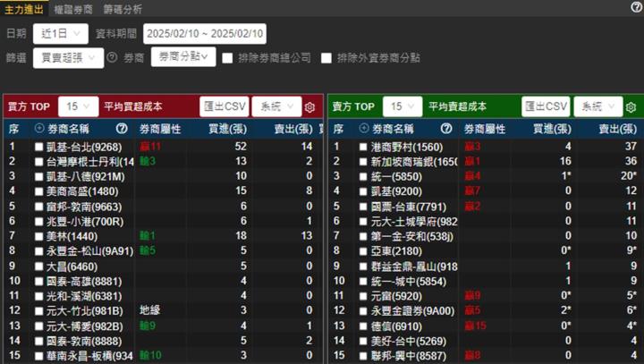Tick checkbox for 美林(1440)

coord(39,236)
